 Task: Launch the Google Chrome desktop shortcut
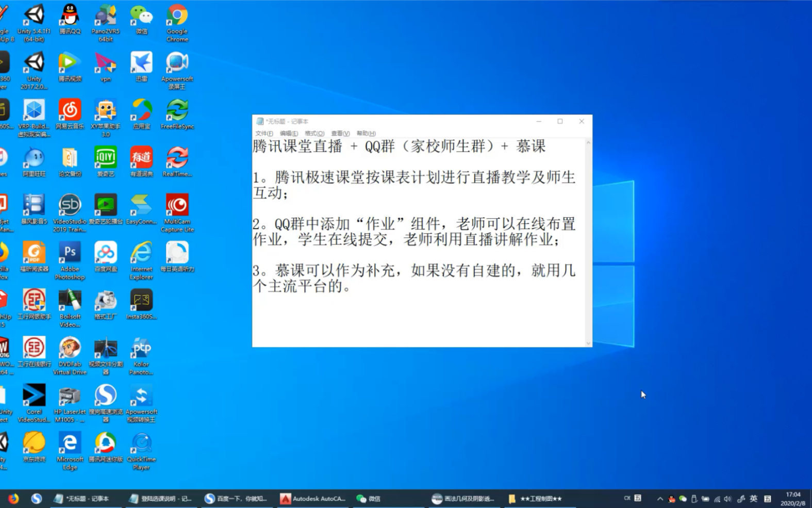click(x=177, y=22)
